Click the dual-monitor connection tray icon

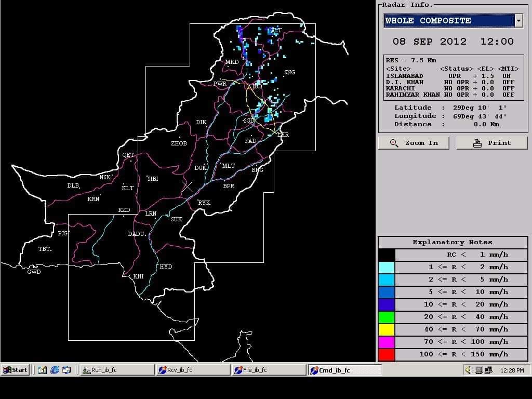point(488,370)
